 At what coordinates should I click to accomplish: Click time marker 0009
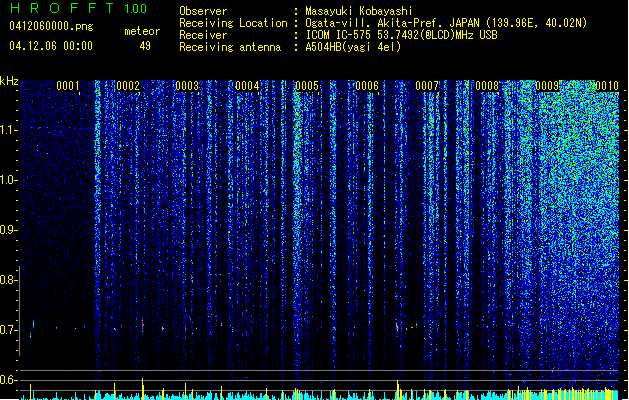547,86
